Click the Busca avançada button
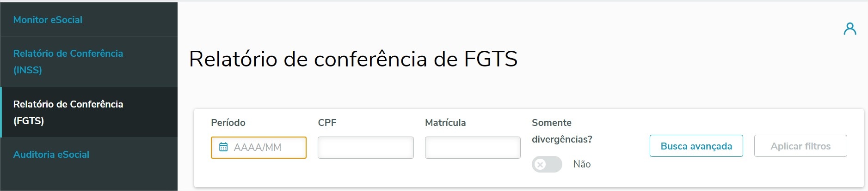Screen dimensions: 868x191 coord(696,146)
